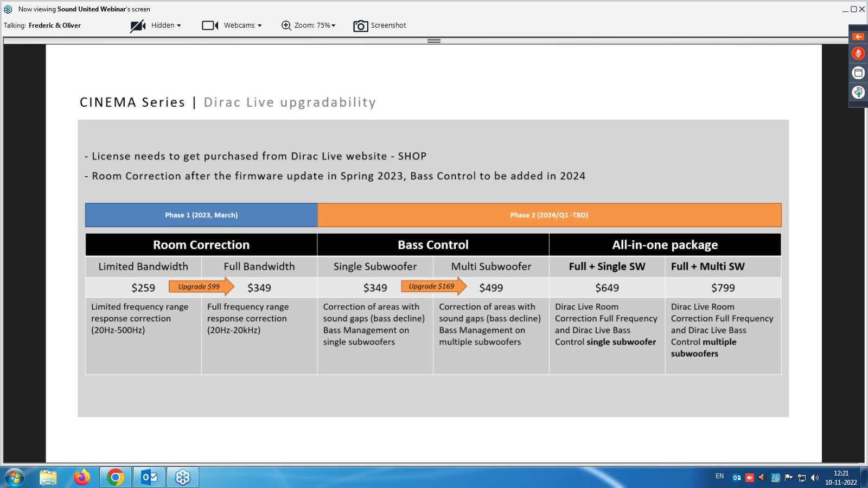Click the Screenshot text label
Screen dimensions: 868x488
(x=388, y=25)
